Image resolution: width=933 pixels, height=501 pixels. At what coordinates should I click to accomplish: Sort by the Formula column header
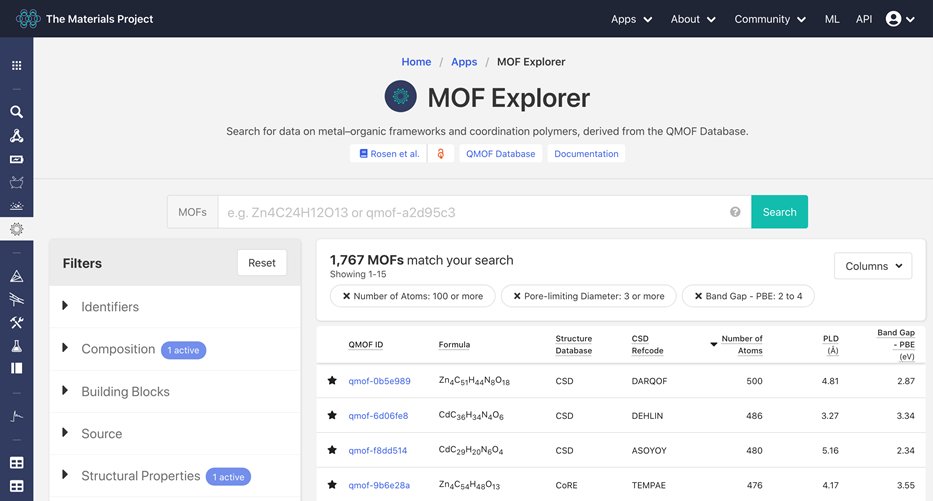[454, 345]
